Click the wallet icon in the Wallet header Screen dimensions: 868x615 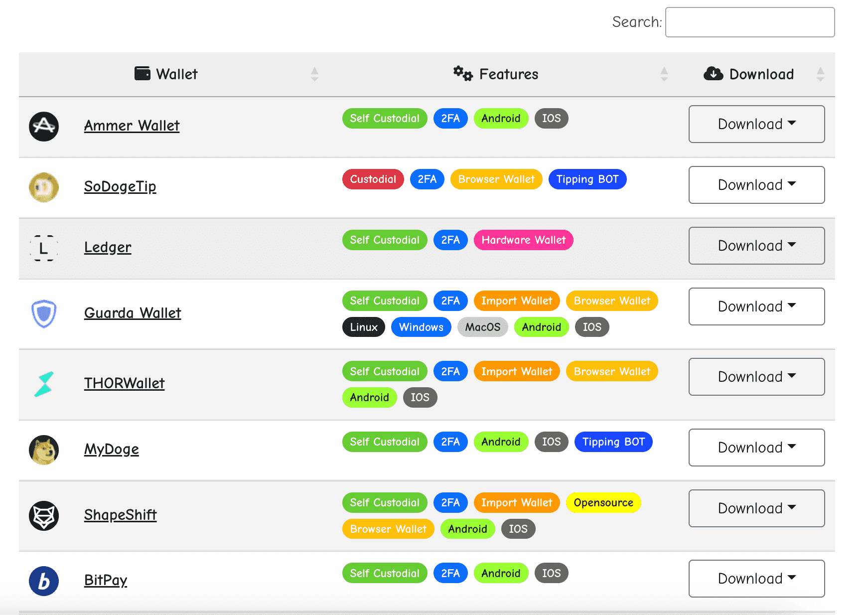(x=143, y=74)
